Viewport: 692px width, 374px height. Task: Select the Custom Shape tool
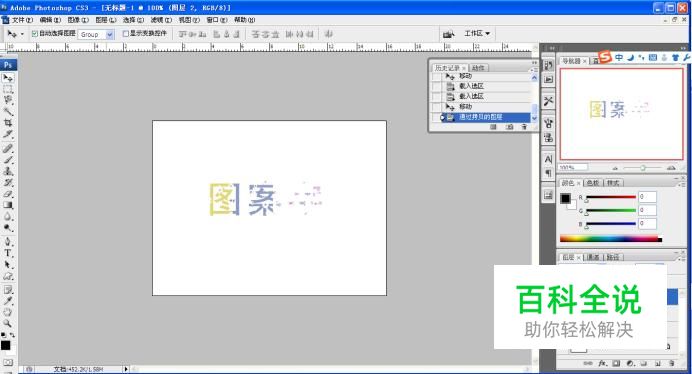click(8, 276)
